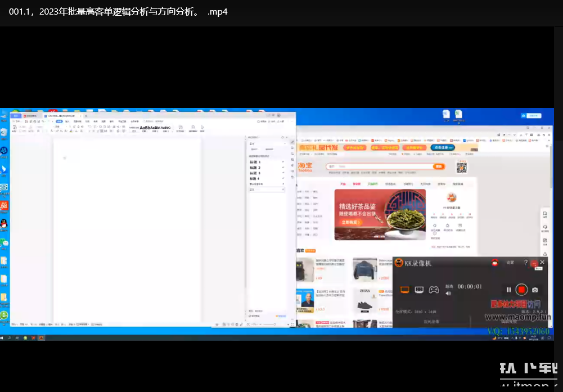Image resolution: width=563 pixels, height=392 pixels.
Task: Click the help question mark in KK录像机
Action: (x=526, y=263)
